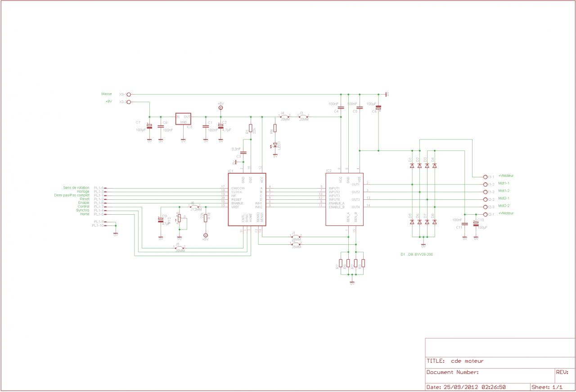Screen dimensions: 576x392
Task: Select the X2-1 connector pad
Action: [x=485, y=214]
